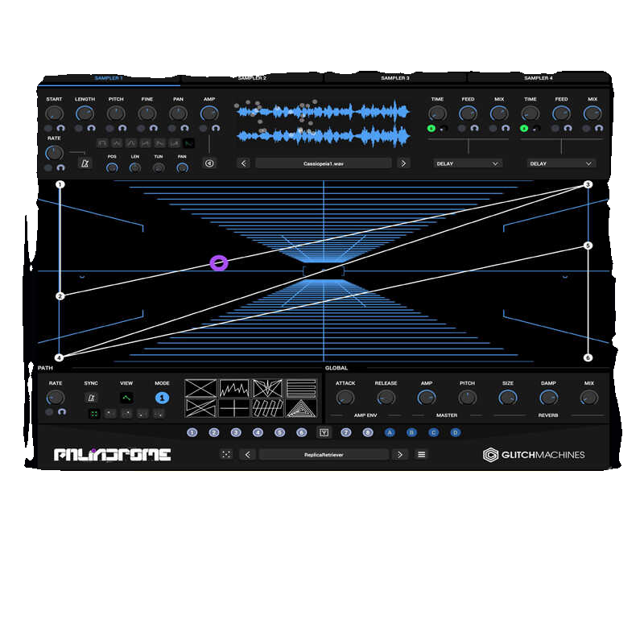Toggle the green sync button under second TIME
644x644 pixels.
(524, 129)
